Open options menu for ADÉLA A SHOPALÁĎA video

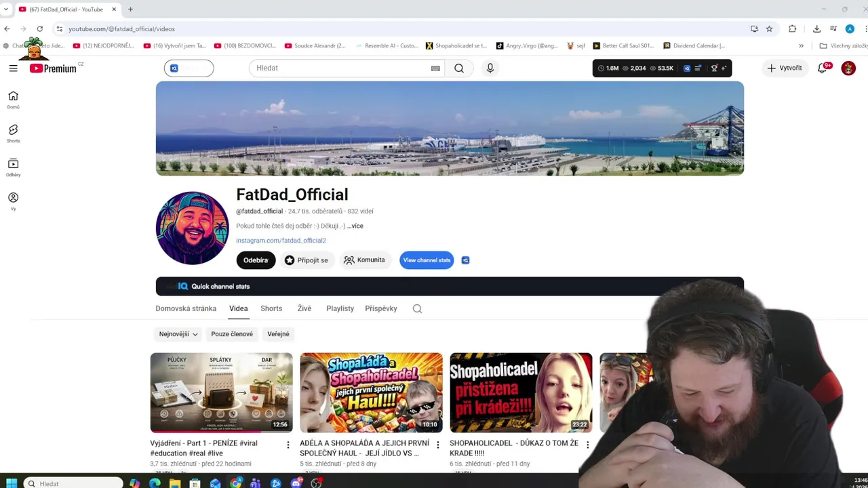437,445
